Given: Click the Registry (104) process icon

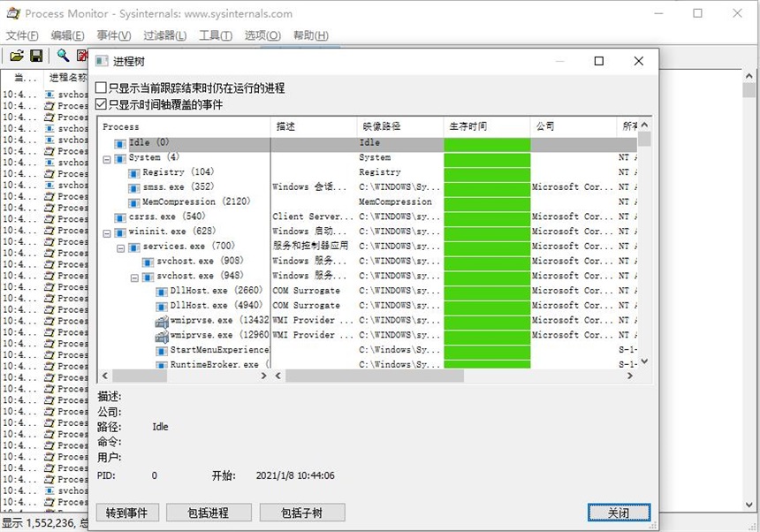Looking at the screenshot, I should coord(133,173).
